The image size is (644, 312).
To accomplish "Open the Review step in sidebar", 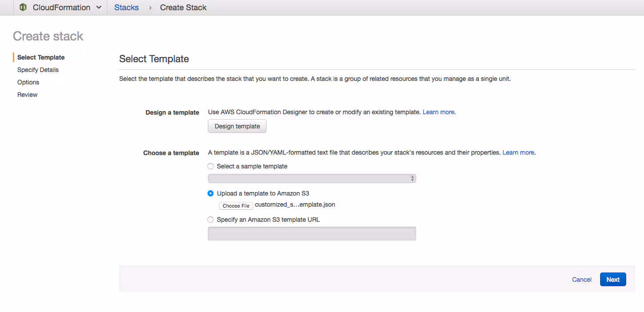I will (28, 95).
